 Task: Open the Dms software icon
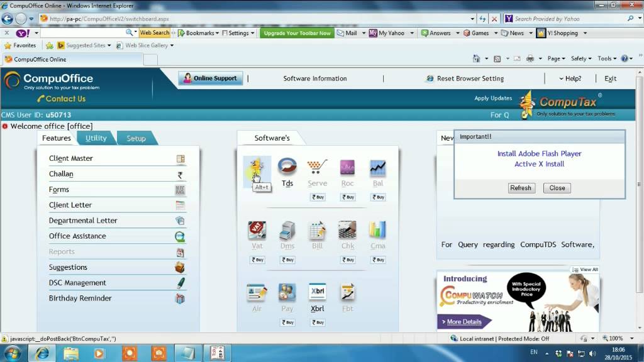click(x=287, y=230)
